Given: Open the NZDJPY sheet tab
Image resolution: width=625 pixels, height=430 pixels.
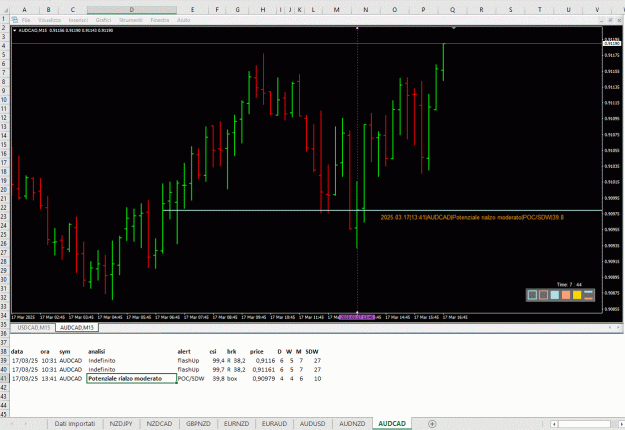Looking at the screenshot, I should pyautogui.click(x=121, y=424).
